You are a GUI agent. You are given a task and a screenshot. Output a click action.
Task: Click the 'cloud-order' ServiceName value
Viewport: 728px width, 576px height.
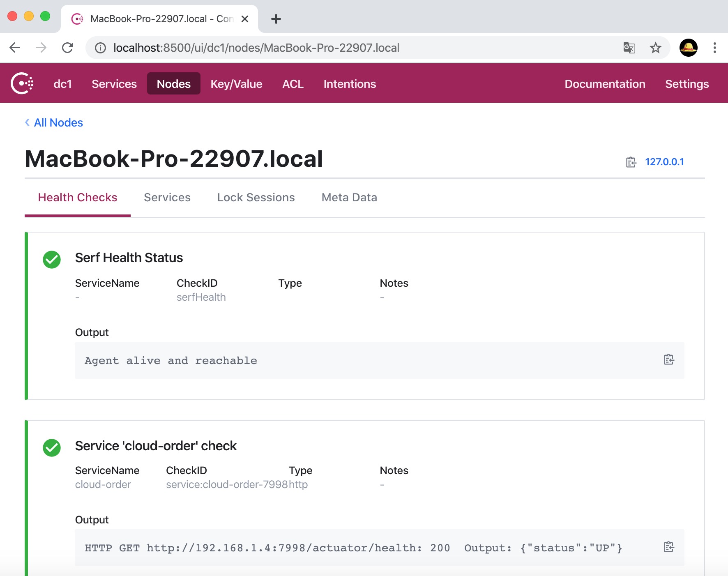103,484
